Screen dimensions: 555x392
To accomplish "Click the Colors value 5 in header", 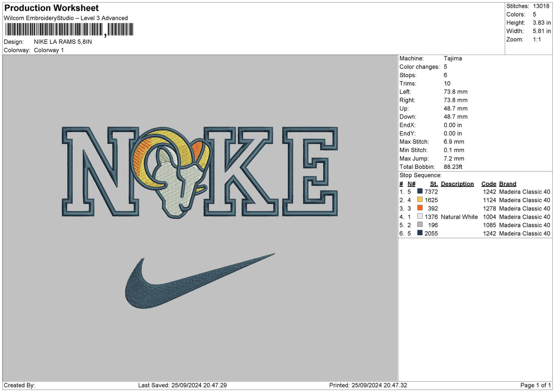I will click(535, 14).
